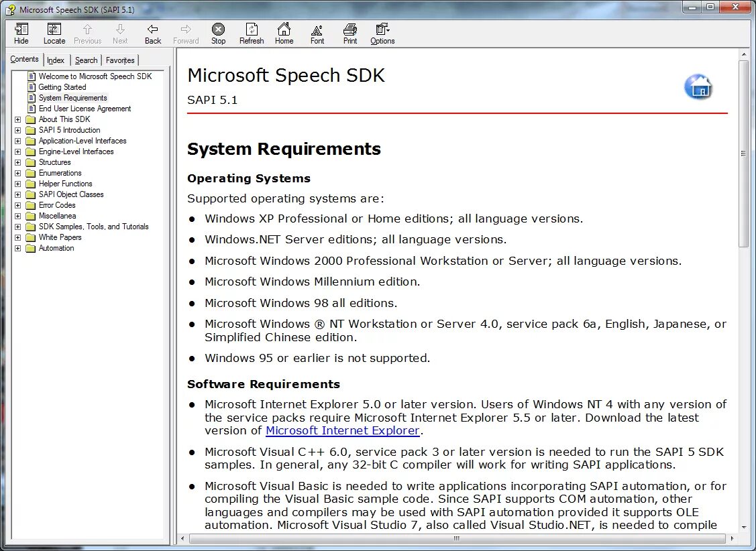Click the Software Requirements subheading
The image size is (756, 551).
264,384
